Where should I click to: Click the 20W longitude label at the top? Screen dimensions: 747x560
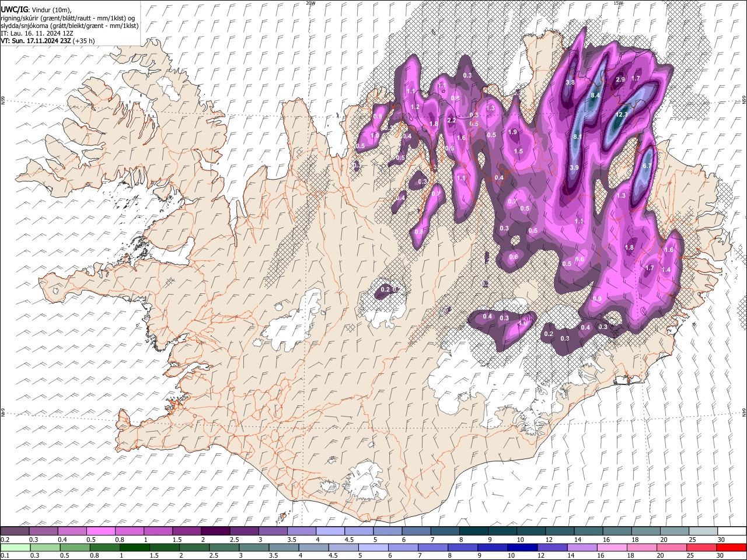pos(310,3)
